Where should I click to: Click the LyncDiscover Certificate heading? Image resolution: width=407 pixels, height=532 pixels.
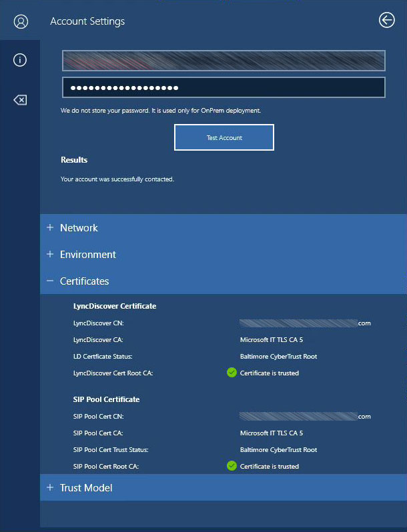pyautogui.click(x=114, y=306)
